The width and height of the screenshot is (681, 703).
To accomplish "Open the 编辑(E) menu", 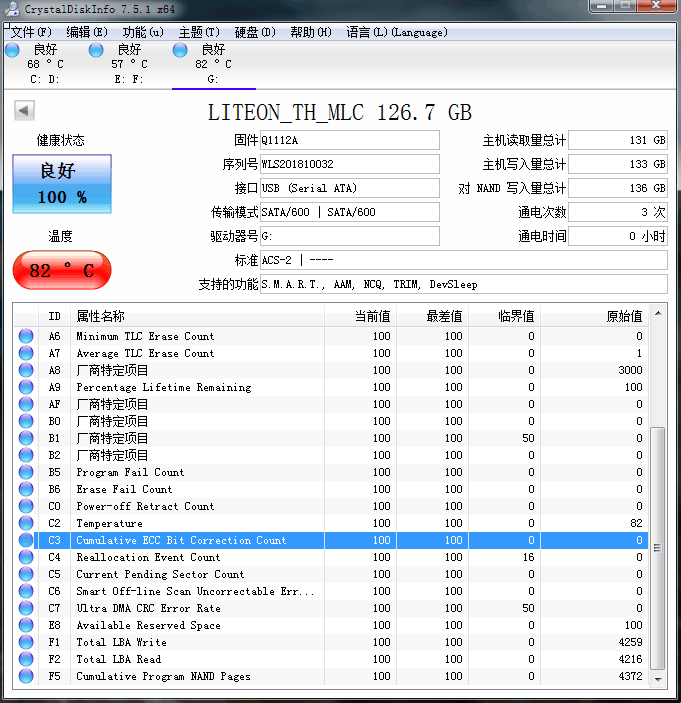I will tap(87, 32).
